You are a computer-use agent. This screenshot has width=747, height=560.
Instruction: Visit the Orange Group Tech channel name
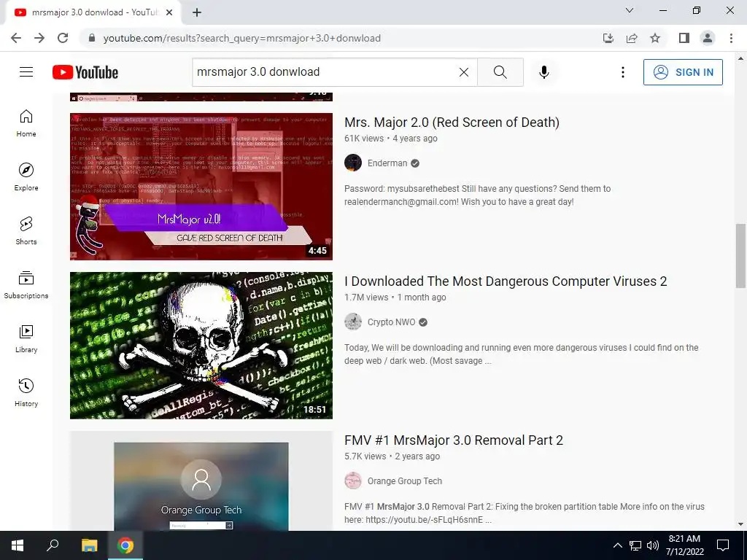point(404,481)
